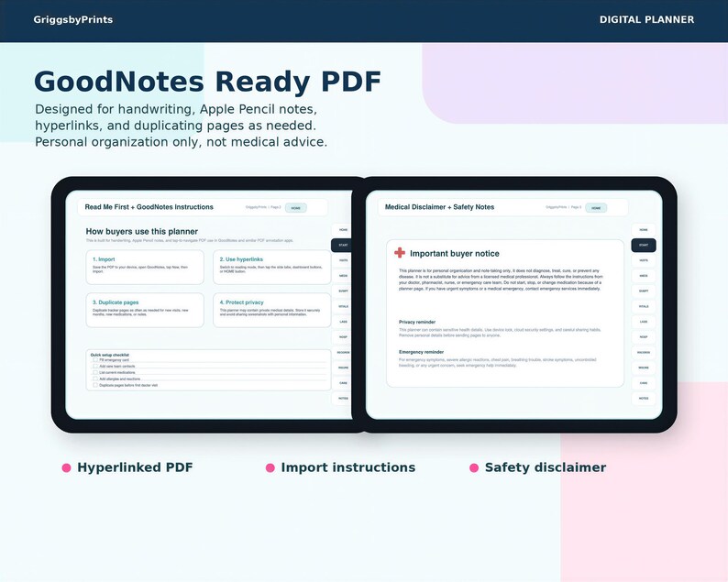Open RECORDS side tab on Medical Disclaimer page
This screenshot has height=582, width=728.
(x=644, y=352)
